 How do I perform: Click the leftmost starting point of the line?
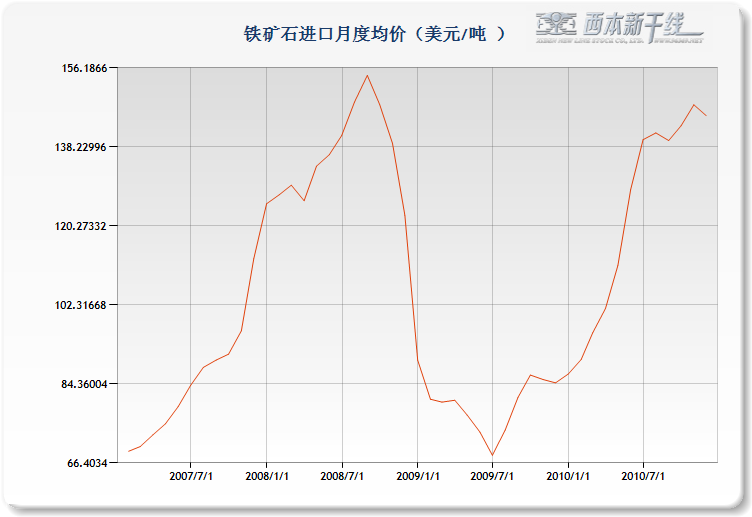tap(128, 451)
